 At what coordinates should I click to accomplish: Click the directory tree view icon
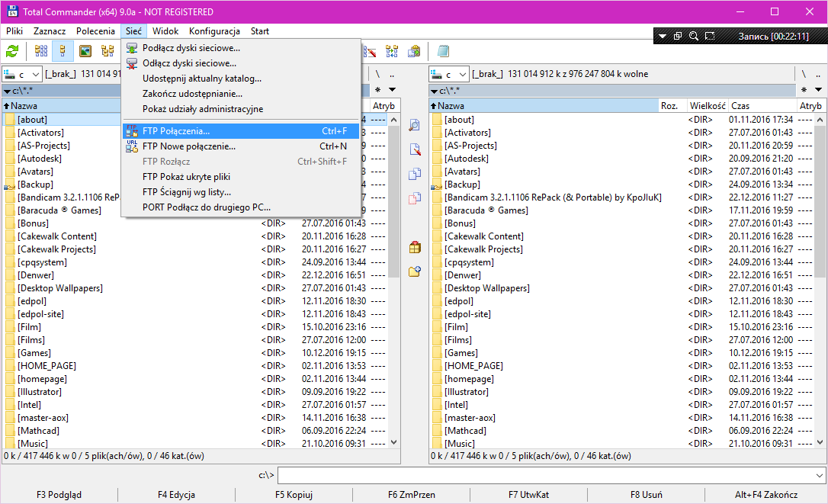108,51
